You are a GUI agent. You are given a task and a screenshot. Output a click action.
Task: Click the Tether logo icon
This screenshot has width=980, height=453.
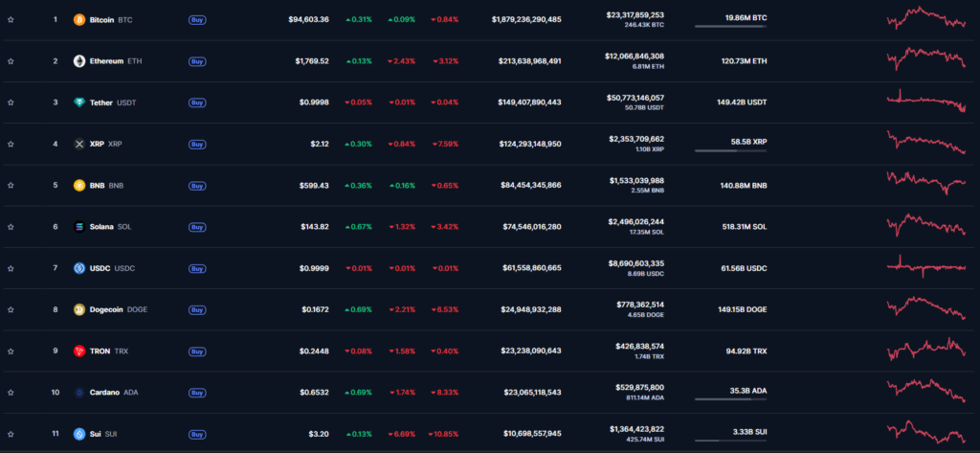(79, 102)
